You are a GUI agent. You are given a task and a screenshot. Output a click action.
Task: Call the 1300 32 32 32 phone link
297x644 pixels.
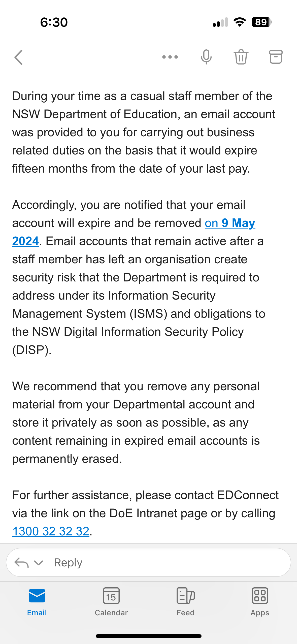coord(51,531)
